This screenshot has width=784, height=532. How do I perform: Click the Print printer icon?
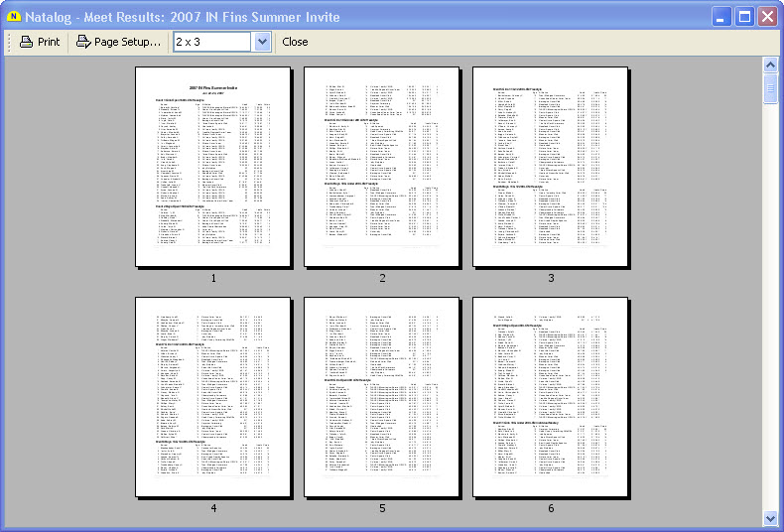point(26,42)
